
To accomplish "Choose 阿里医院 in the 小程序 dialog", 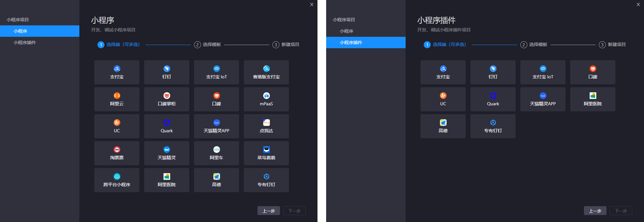I will click(166, 180).
